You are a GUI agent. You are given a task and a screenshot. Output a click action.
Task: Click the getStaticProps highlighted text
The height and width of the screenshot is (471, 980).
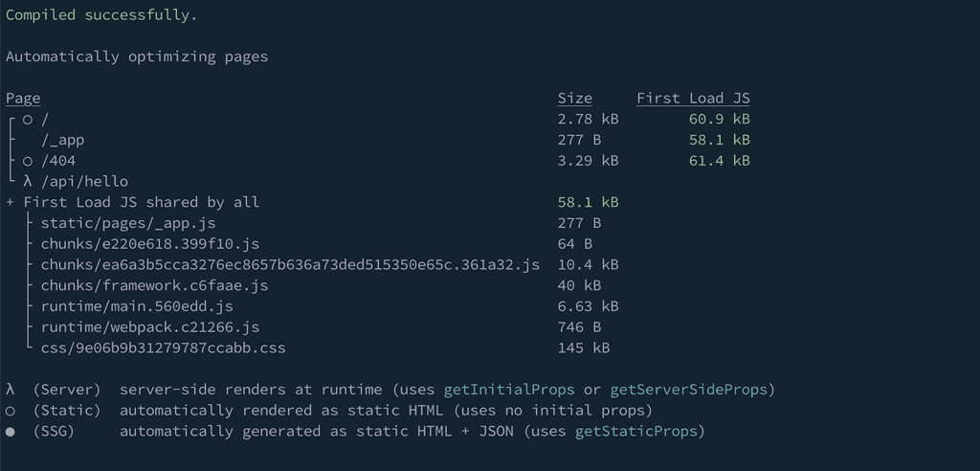(635, 432)
